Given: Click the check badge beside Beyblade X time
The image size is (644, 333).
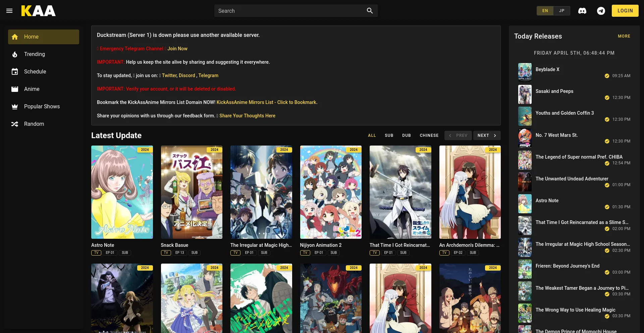Looking at the screenshot, I should pyautogui.click(x=607, y=76).
